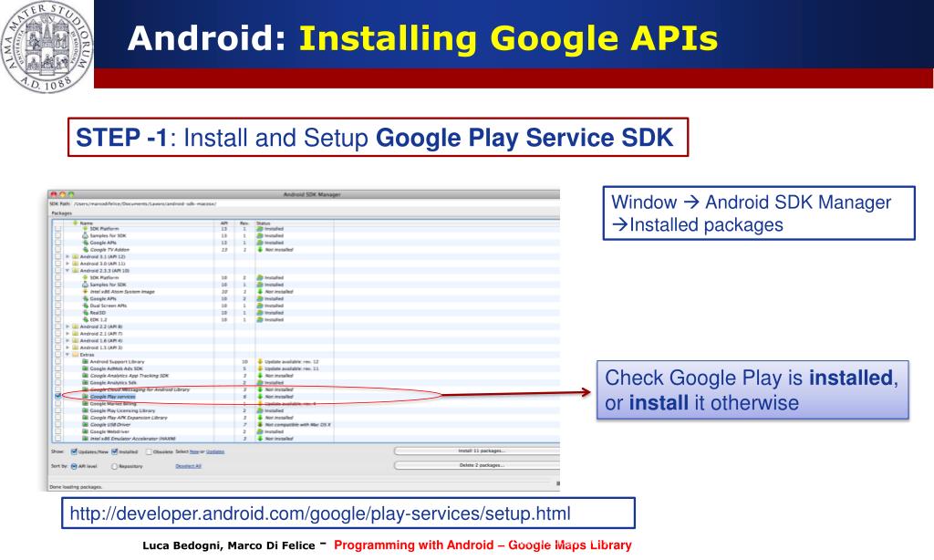Image resolution: width=934 pixels, height=560 pixels.
Task: Collapse the Android 2.3.3 (API 10) group
Action: pyautogui.click(x=67, y=271)
